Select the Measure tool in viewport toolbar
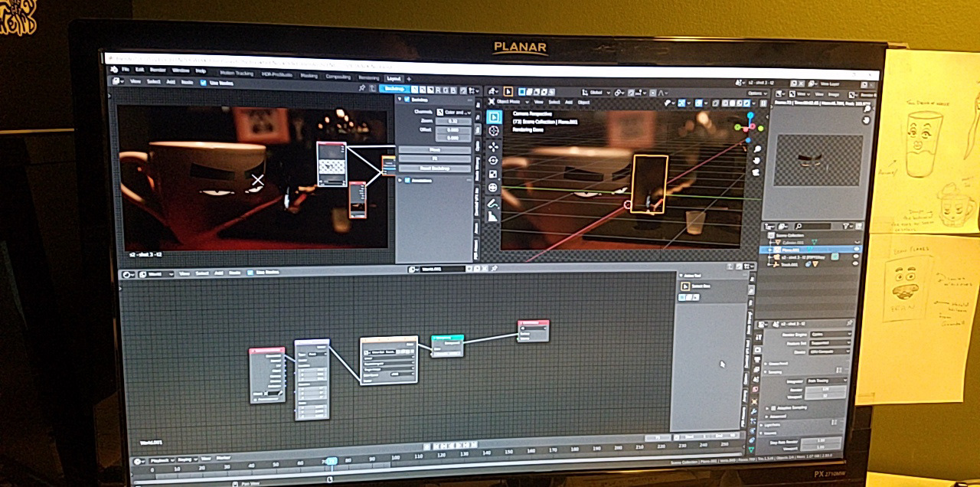 click(x=494, y=217)
